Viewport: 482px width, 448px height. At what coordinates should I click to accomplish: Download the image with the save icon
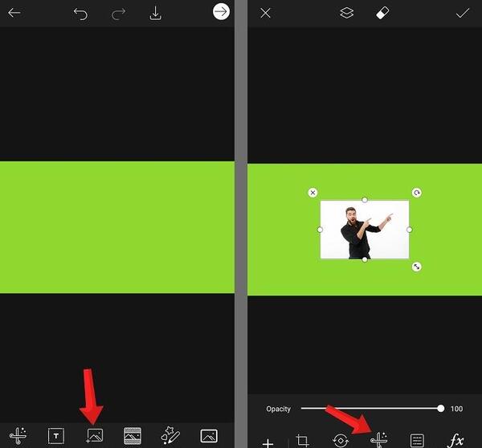coord(156,13)
